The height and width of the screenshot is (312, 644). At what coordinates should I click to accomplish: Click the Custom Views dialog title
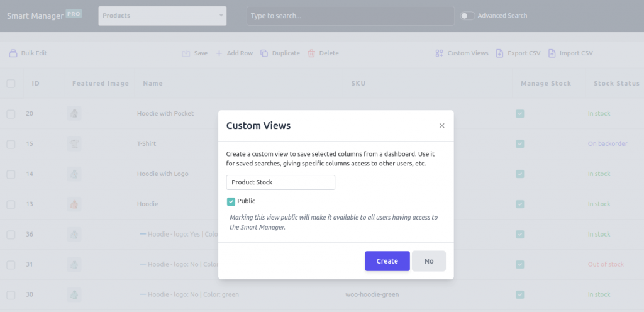[258, 126]
